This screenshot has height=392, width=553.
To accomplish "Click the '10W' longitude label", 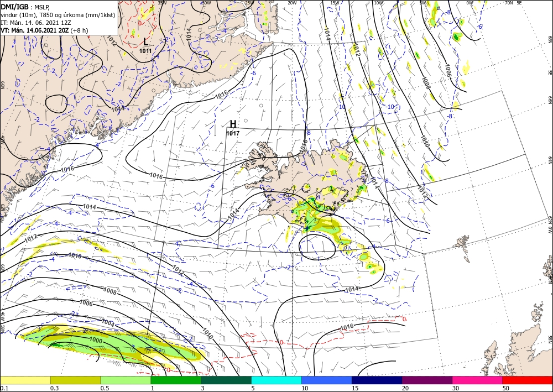I will pos(378,2).
